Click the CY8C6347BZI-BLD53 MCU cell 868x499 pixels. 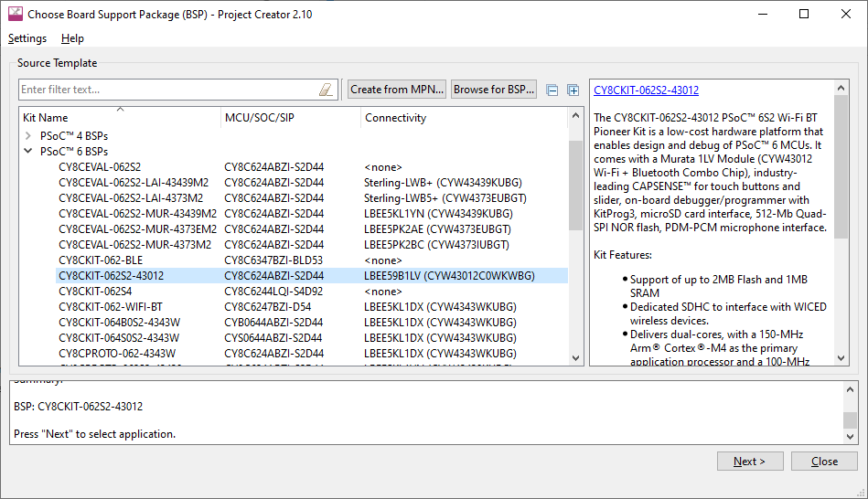click(273, 260)
